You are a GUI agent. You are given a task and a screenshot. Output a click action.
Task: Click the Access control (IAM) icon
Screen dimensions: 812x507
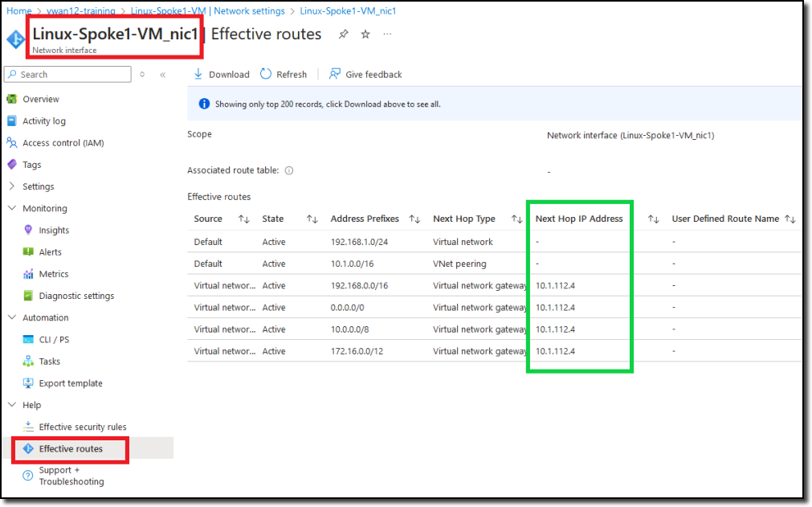point(12,142)
